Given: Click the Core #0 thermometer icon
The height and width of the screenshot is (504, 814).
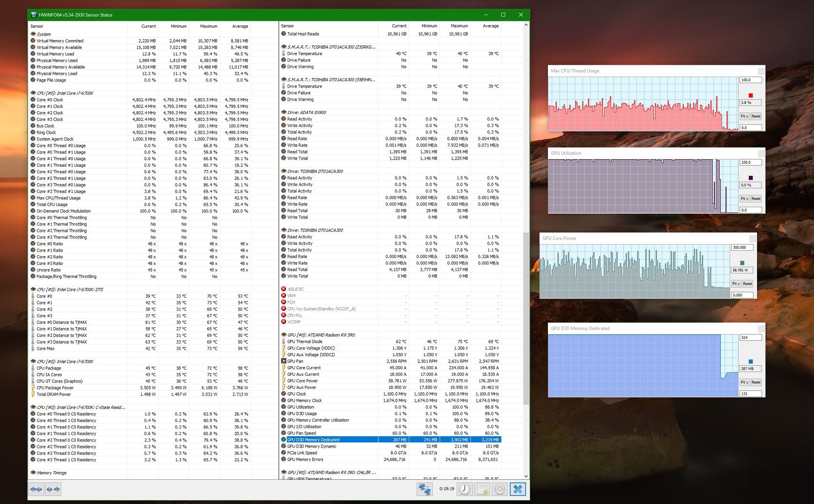Looking at the screenshot, I should tap(33, 296).
